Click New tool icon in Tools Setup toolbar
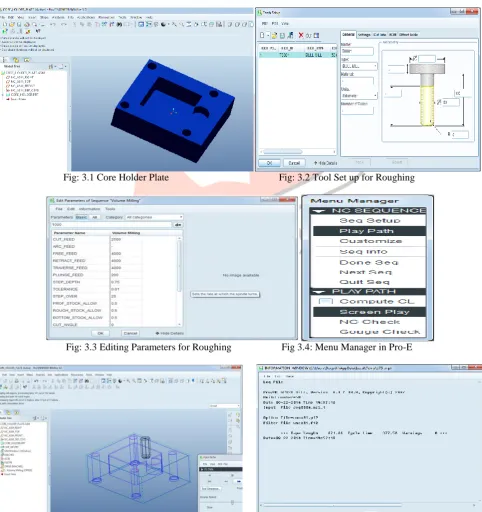482x512 pixels. click(262, 35)
